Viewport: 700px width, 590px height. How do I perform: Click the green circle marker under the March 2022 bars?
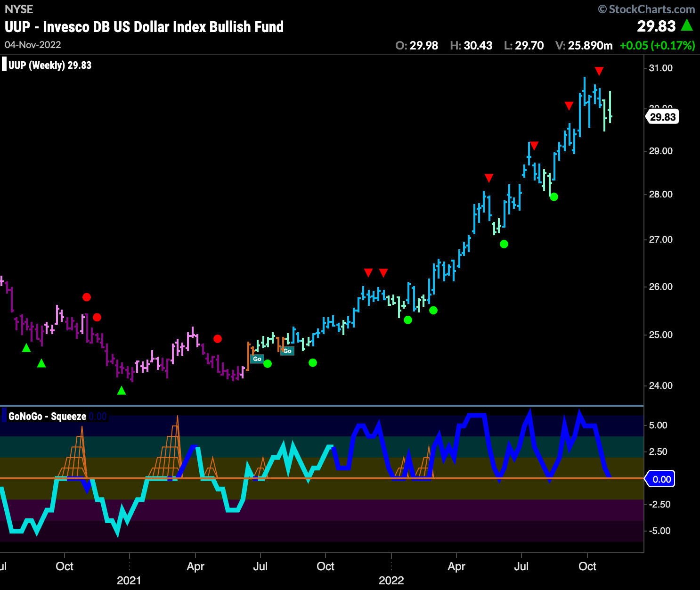point(433,311)
